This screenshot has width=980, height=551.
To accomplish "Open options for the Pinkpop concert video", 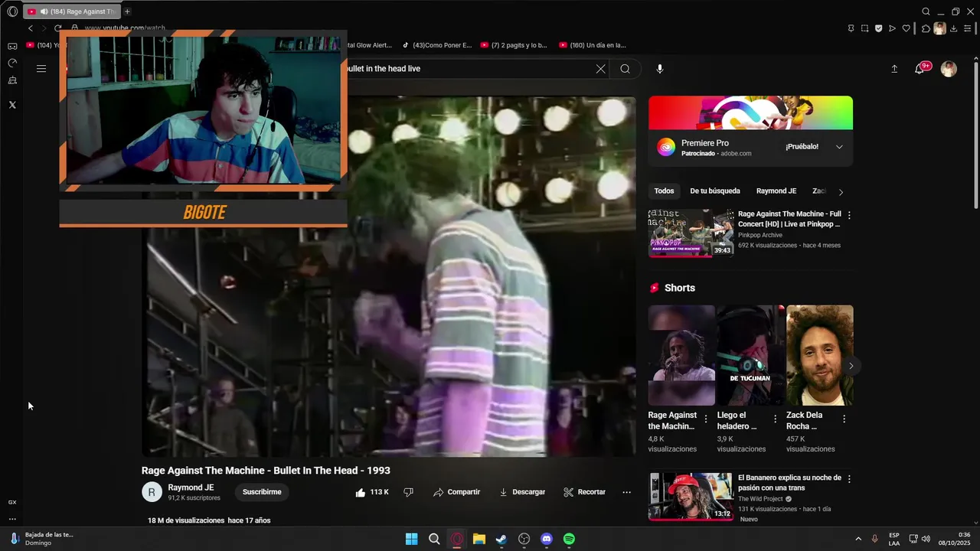I will click(849, 215).
